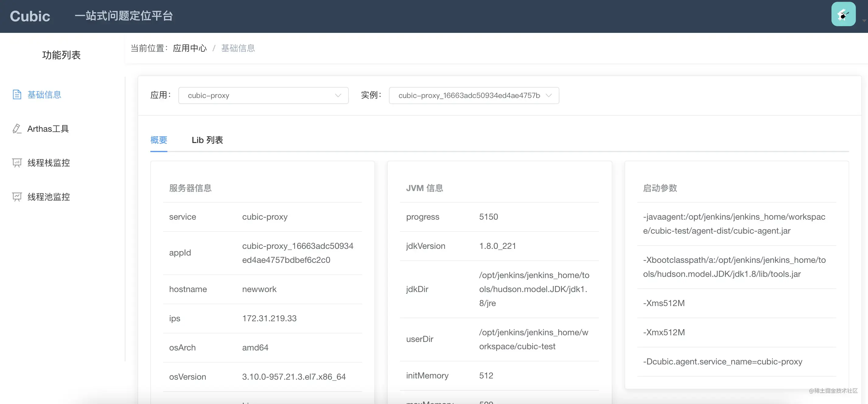Switch to the Lib 列表 tab
Screen dimensions: 868x404
coord(207,140)
